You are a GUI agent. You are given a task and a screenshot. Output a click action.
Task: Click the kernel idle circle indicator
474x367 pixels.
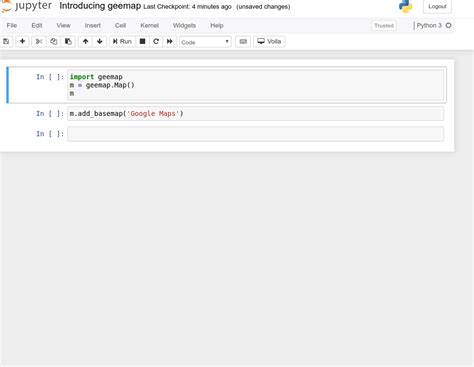[x=449, y=25]
